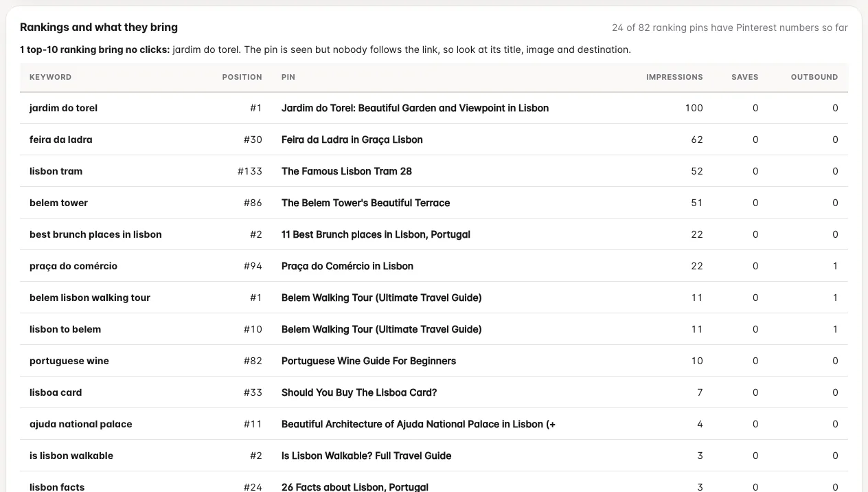Click the SAVES column header
Screen dimensions: 868x492
tap(744, 77)
